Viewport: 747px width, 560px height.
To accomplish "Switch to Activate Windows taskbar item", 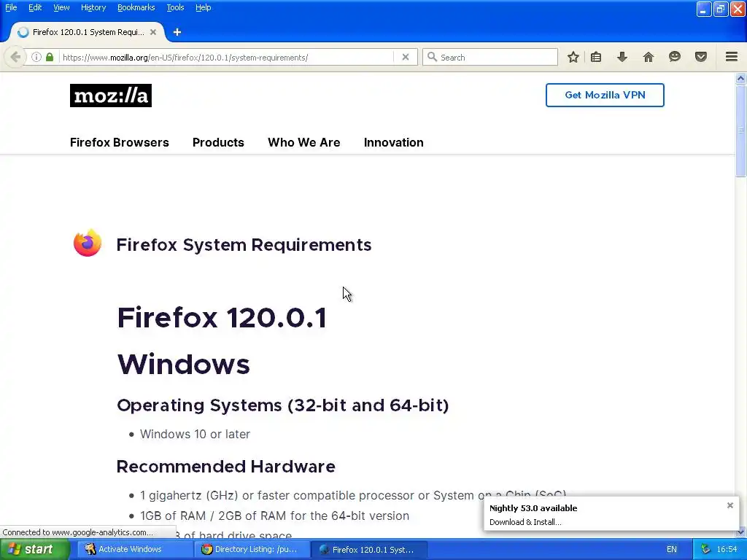I will (x=135, y=549).
